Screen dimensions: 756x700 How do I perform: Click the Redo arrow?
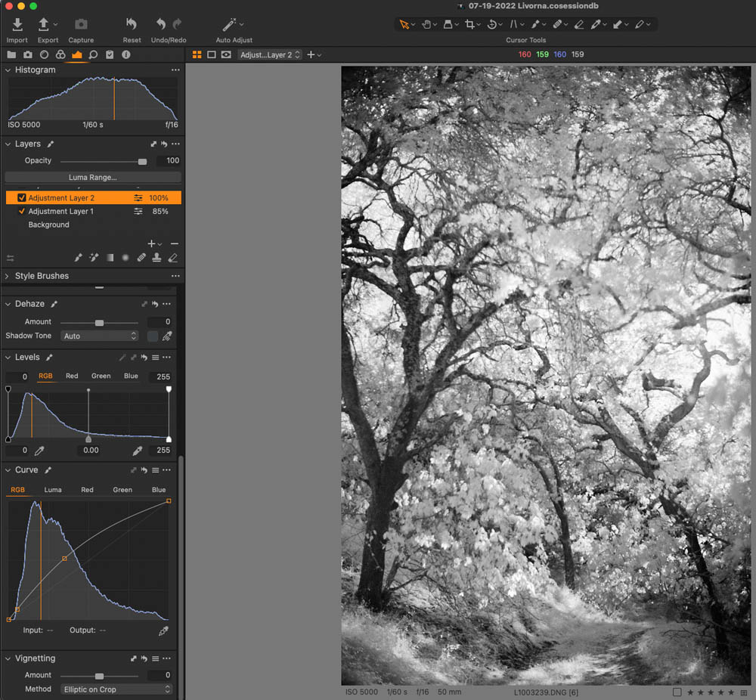click(x=177, y=23)
